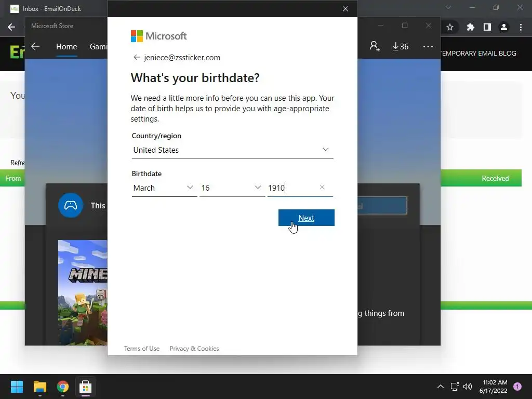This screenshot has width=532, height=399.
Task: Click the Received column header
Action: tap(495, 179)
